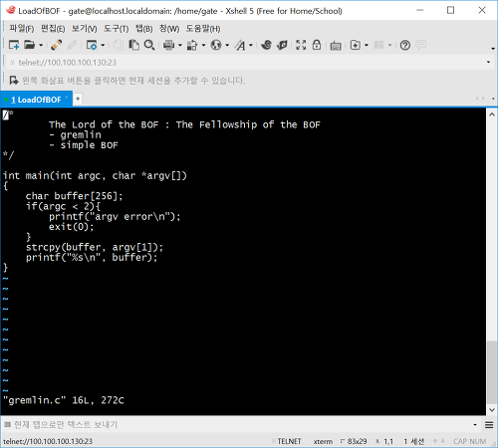Image resolution: width=498 pixels, height=448 pixels.
Task: Click the new tab plus button
Action: [78, 99]
